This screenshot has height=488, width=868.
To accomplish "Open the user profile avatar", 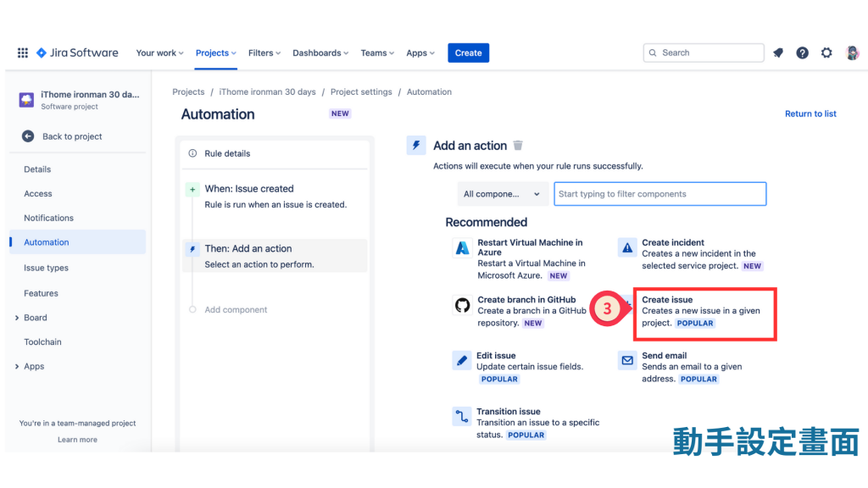I will pyautogui.click(x=853, y=53).
